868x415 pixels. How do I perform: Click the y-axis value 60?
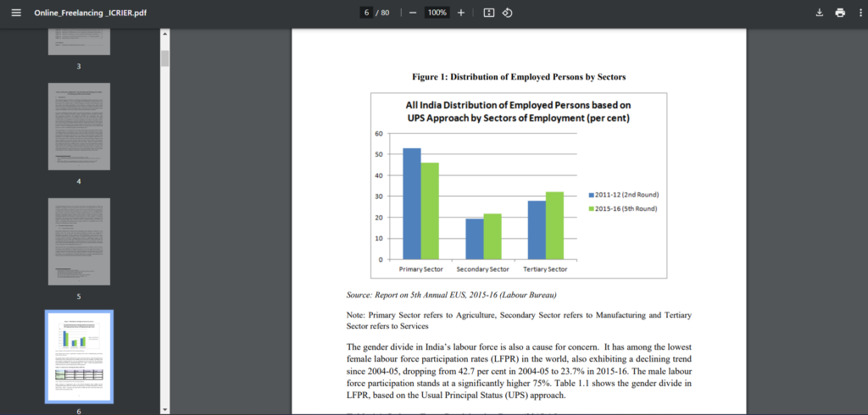tap(379, 133)
